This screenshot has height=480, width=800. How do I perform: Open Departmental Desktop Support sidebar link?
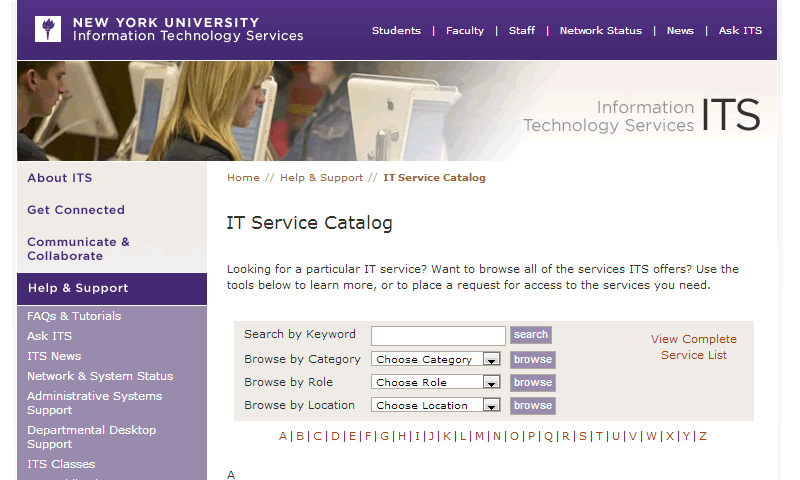click(91, 437)
